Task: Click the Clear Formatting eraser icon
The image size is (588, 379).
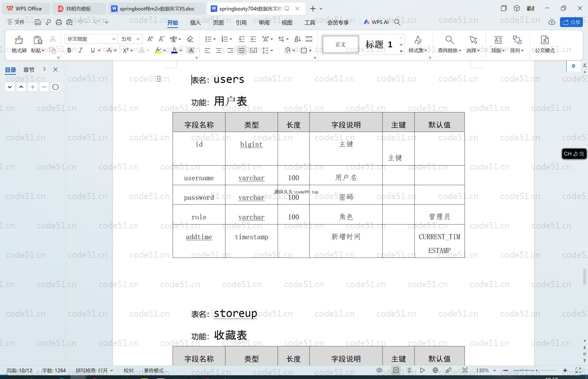Action: pyautogui.click(x=190, y=39)
